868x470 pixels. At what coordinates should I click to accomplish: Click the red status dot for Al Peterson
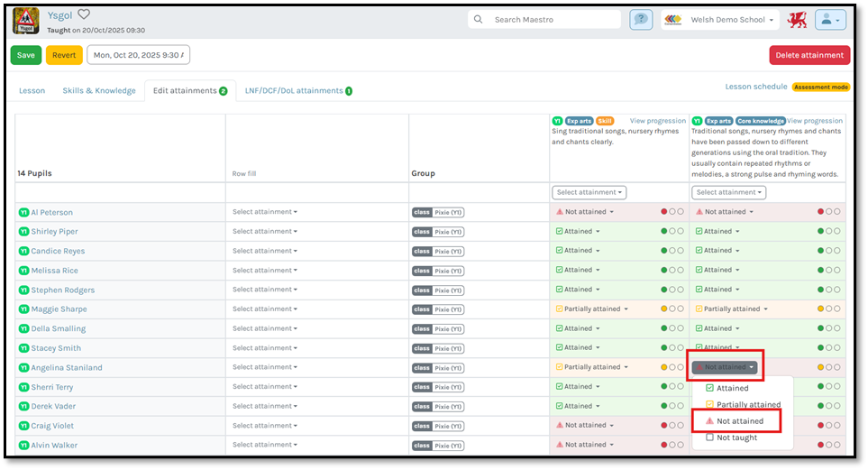(x=664, y=212)
